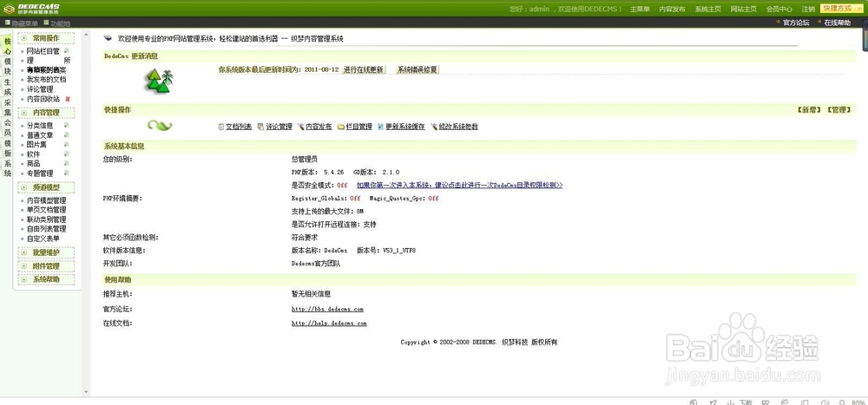
Task: Select the 模块 vertical tab
Action: coord(8,67)
